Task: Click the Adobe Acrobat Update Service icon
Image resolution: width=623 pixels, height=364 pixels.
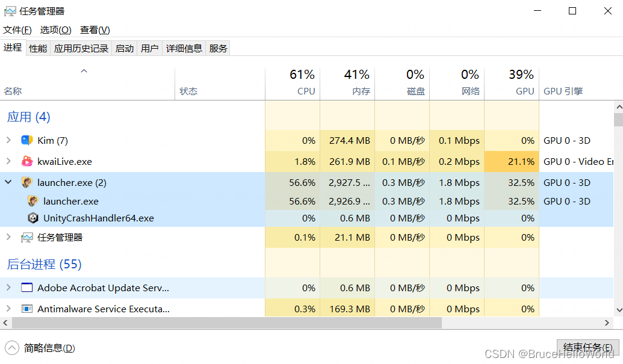Action: pos(27,288)
